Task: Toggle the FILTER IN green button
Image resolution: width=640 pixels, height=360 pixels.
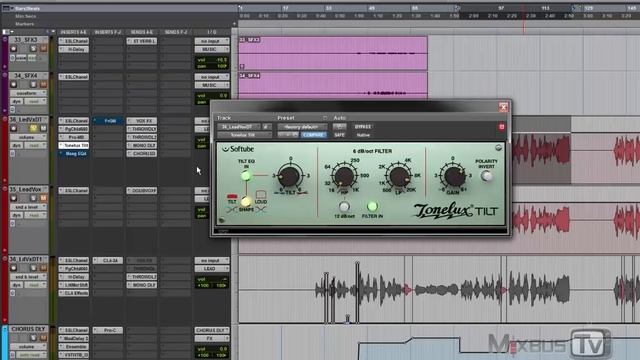Action: tap(372, 206)
